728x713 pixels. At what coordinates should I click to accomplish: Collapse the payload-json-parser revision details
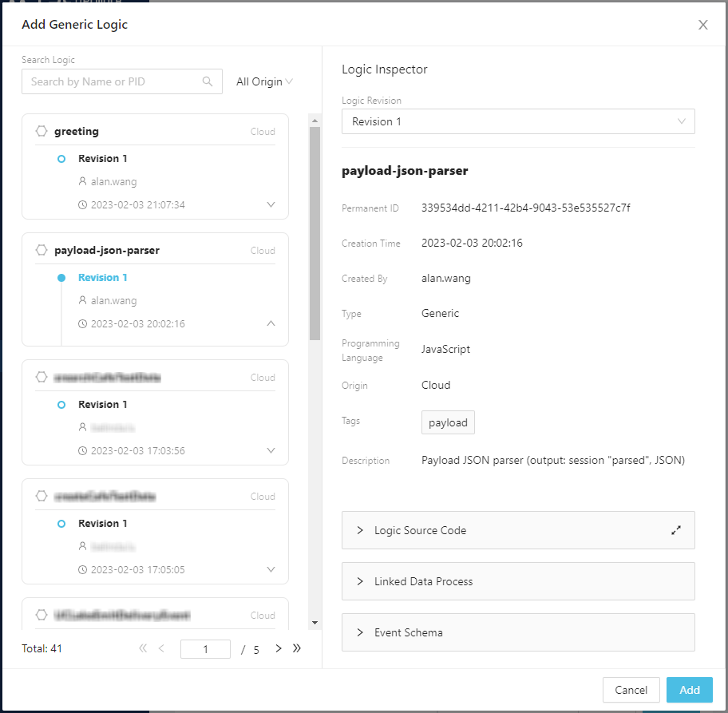271,323
